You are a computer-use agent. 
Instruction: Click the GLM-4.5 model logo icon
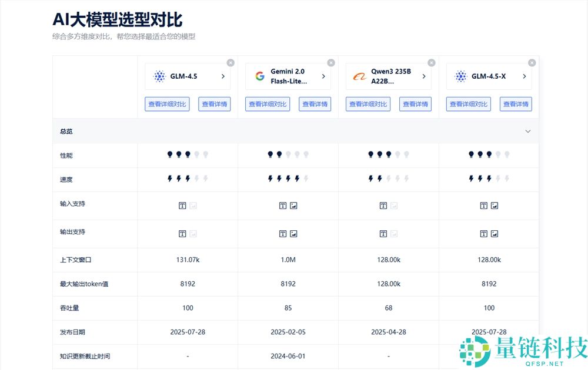pos(159,76)
